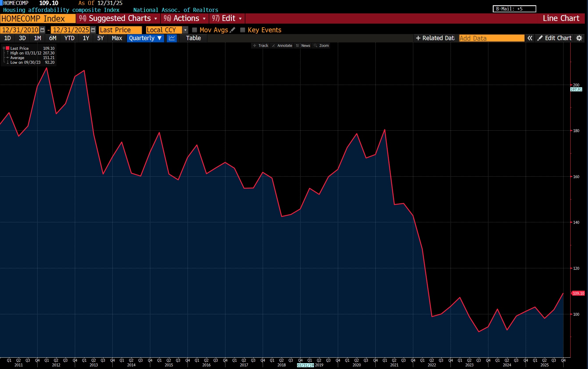Enable the Key Events checkbox
588x369 pixels.
tap(243, 30)
